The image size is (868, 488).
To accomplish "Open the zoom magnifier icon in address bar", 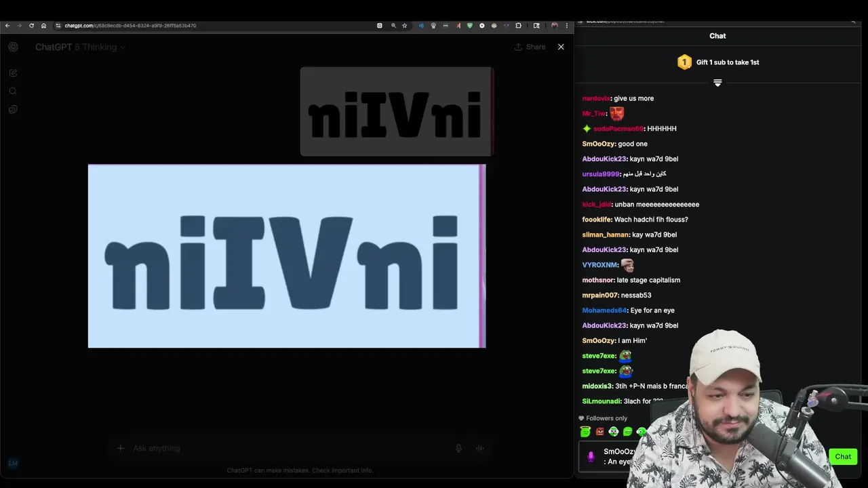I will click(x=393, y=26).
